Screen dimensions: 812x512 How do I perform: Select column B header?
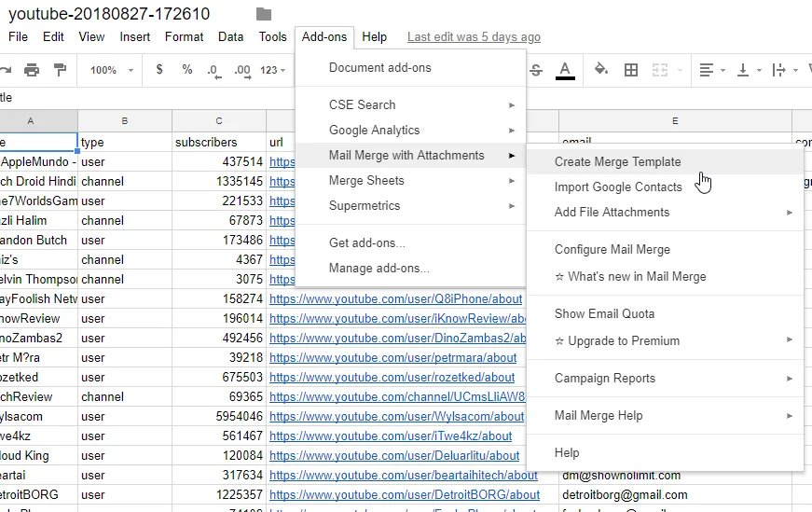coord(125,120)
